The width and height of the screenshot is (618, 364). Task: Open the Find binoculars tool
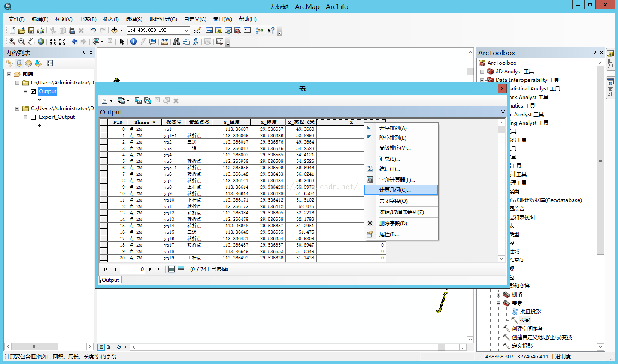coord(176,42)
